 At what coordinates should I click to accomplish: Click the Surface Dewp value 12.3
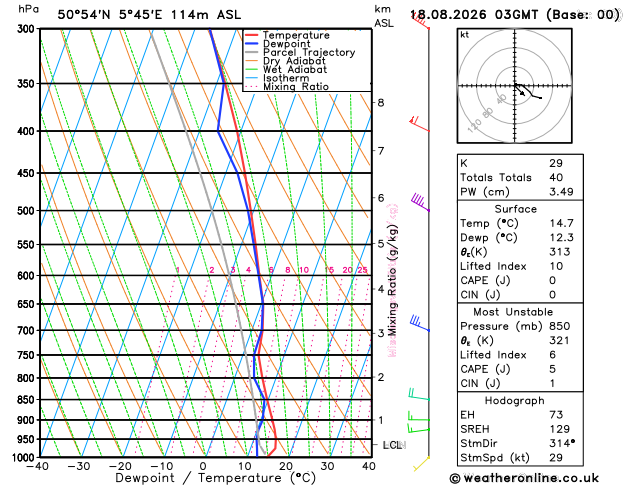coord(562,238)
